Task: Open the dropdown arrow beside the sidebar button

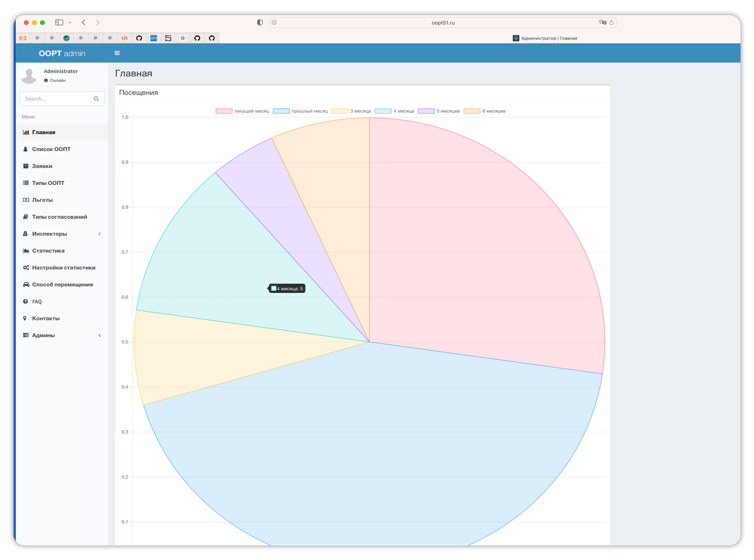Action: (70, 23)
